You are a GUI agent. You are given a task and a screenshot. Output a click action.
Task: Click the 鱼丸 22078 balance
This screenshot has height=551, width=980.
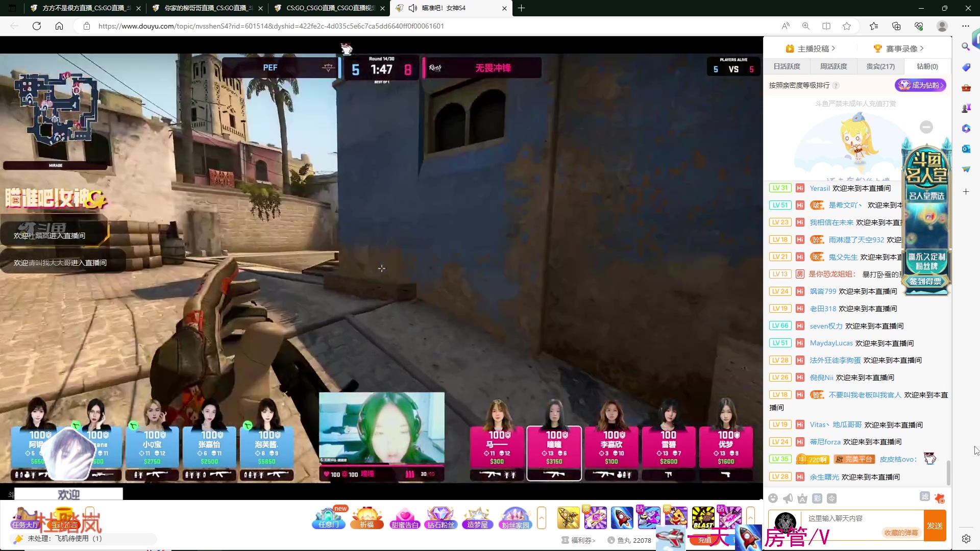point(629,540)
